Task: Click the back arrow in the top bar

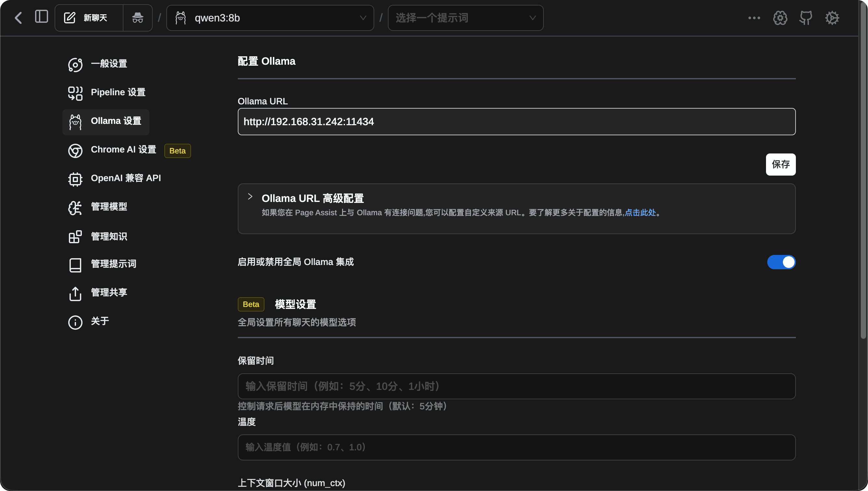Action: point(18,18)
